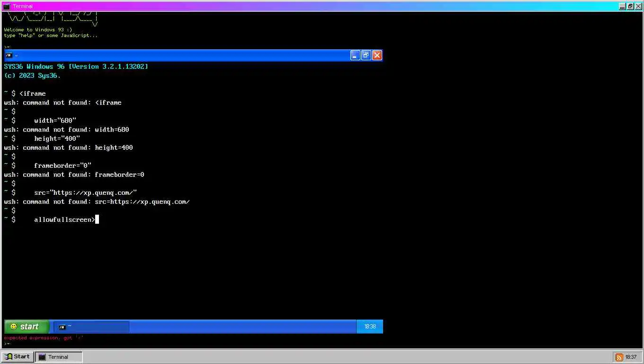
Task: Close the Windows 96 ~ terminal window
Action: coord(377,55)
